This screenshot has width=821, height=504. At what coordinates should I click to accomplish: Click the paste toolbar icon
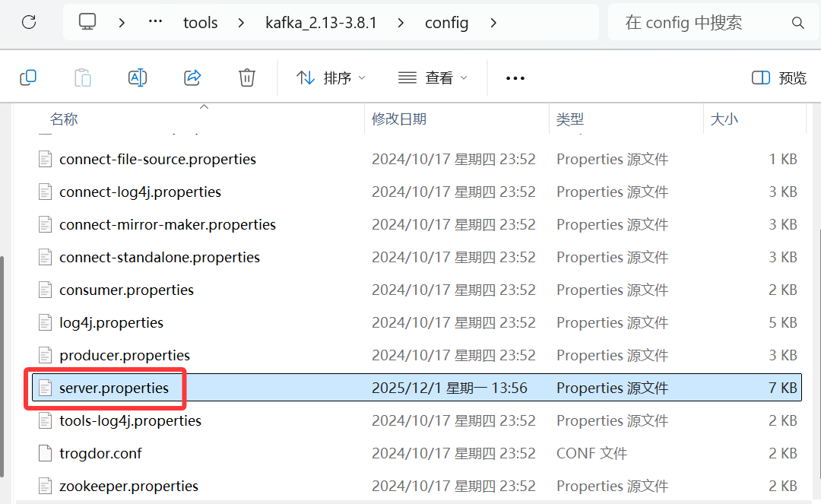pyautogui.click(x=83, y=78)
